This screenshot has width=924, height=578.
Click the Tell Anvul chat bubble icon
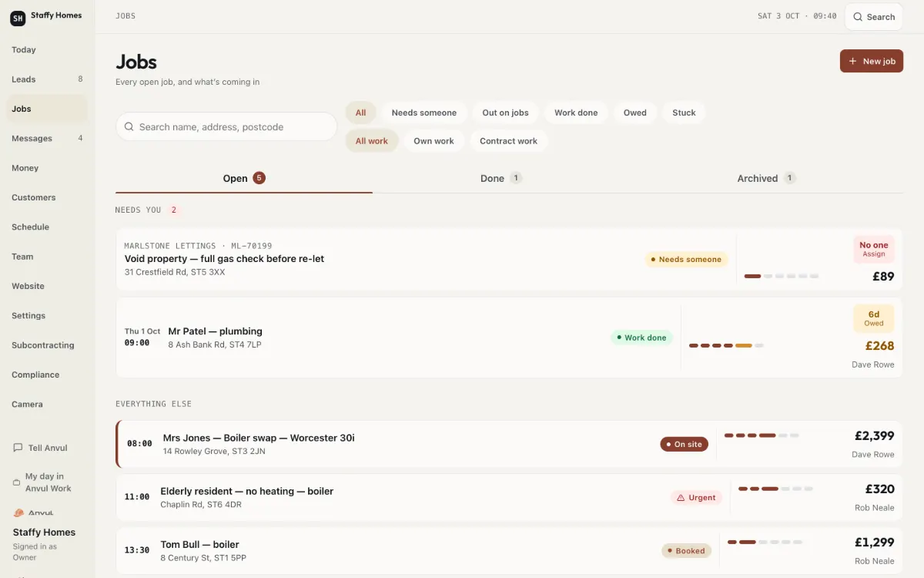pyautogui.click(x=18, y=448)
